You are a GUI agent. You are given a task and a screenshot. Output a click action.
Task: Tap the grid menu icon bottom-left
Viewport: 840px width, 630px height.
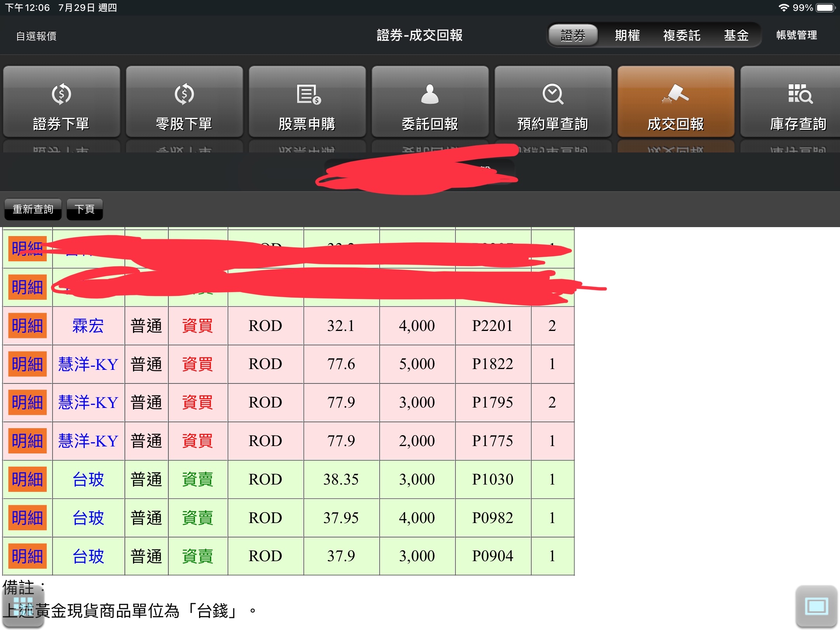23,606
